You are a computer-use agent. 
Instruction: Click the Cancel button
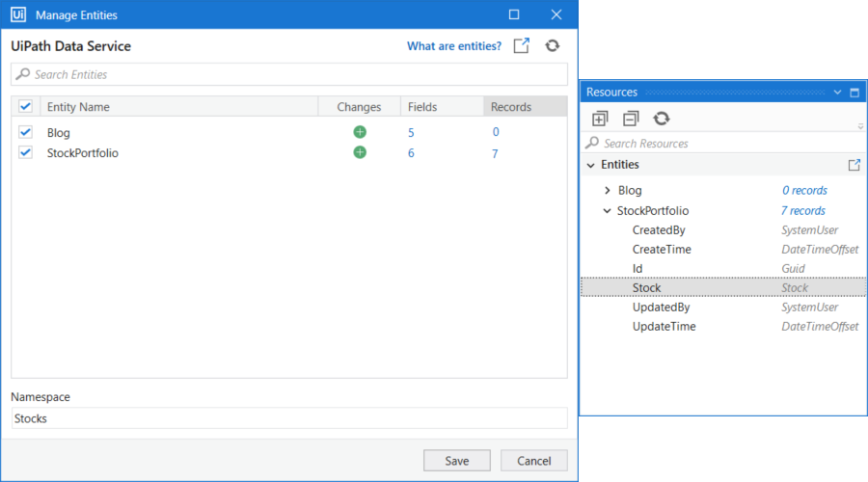pos(533,461)
